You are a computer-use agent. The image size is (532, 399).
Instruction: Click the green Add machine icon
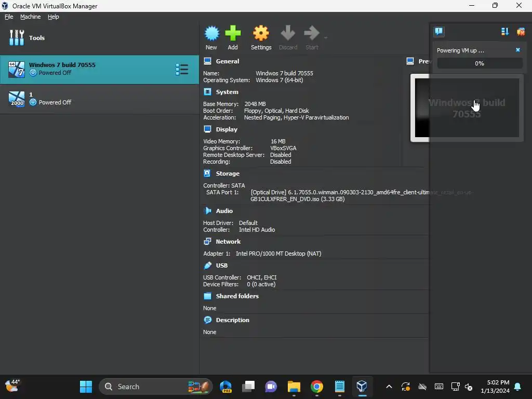point(233,33)
